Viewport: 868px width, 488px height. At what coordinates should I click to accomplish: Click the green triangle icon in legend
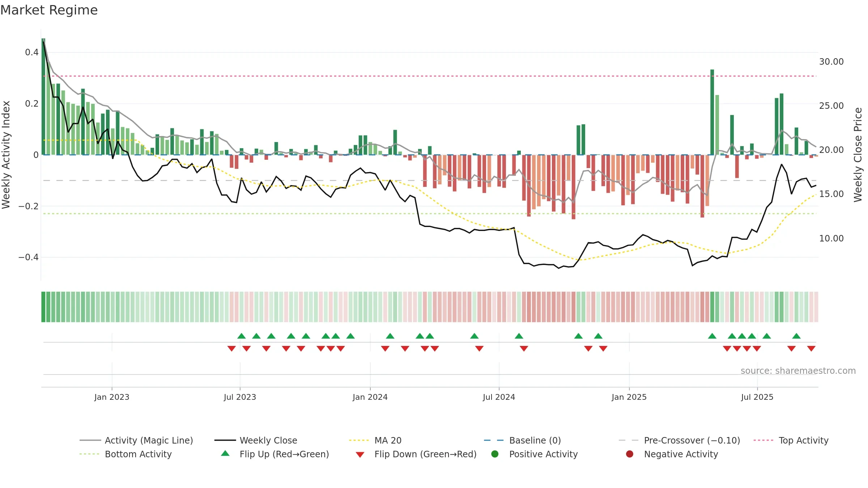tap(225, 453)
